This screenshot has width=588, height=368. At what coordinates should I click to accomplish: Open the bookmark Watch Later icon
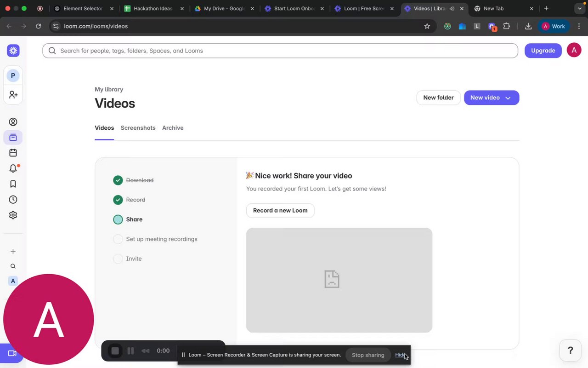point(13,184)
